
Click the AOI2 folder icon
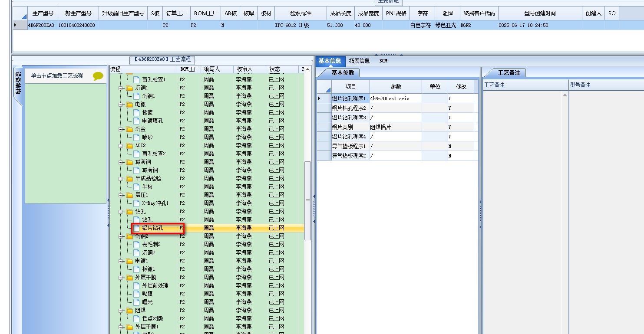coord(129,145)
